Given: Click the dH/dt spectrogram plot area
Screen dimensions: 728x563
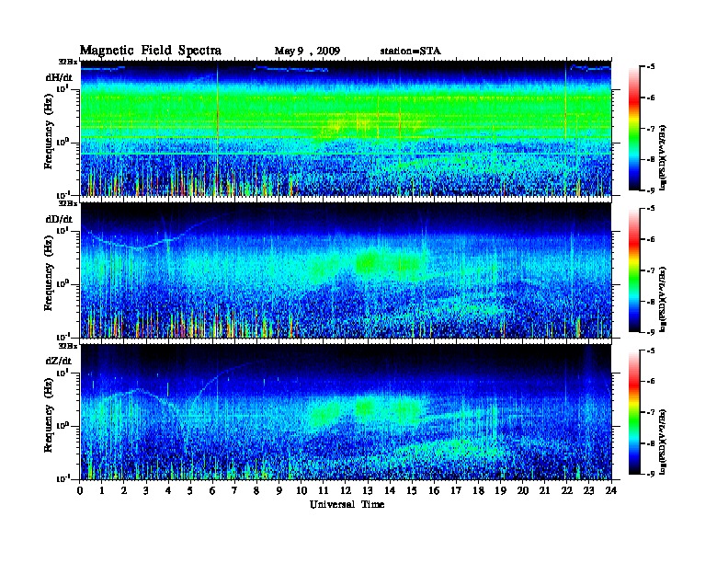Looking at the screenshot, I should [346, 128].
